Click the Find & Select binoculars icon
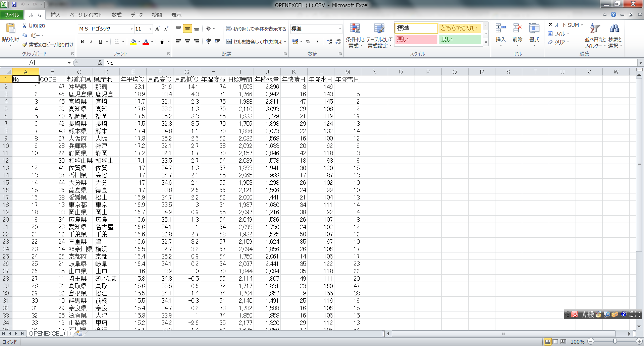This screenshot has width=644, height=346. (614, 29)
